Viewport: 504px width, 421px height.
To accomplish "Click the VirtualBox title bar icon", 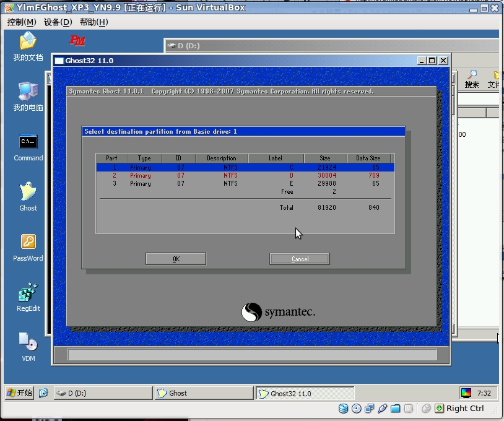I will click(9, 7).
